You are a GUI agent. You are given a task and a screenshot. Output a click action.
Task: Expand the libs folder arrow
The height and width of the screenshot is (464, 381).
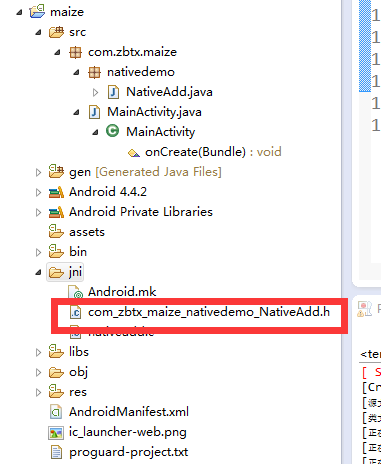pos(39,352)
